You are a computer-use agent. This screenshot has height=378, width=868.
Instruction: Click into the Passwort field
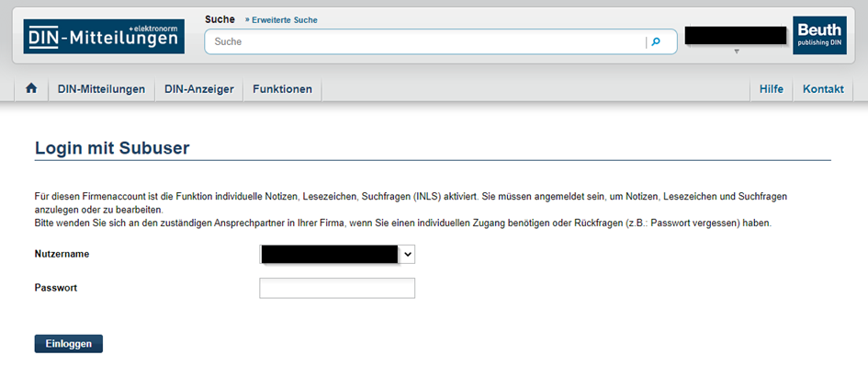(x=337, y=289)
